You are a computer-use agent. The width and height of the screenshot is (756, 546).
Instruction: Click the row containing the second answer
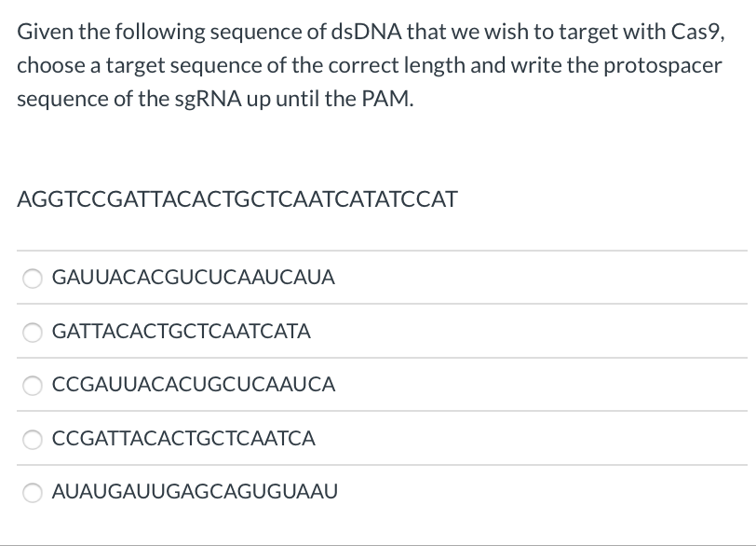point(372,332)
